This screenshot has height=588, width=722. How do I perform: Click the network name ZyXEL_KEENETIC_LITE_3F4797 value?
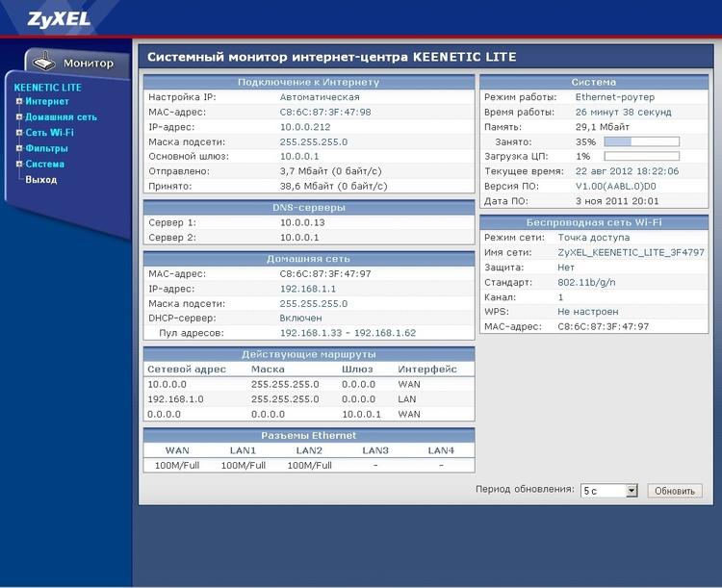(x=631, y=252)
